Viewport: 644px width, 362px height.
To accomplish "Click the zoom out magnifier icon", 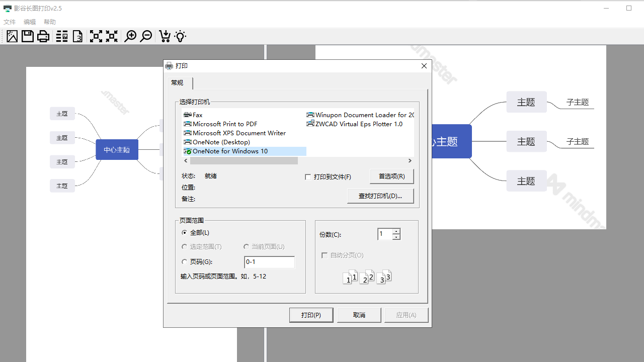I will point(146,36).
